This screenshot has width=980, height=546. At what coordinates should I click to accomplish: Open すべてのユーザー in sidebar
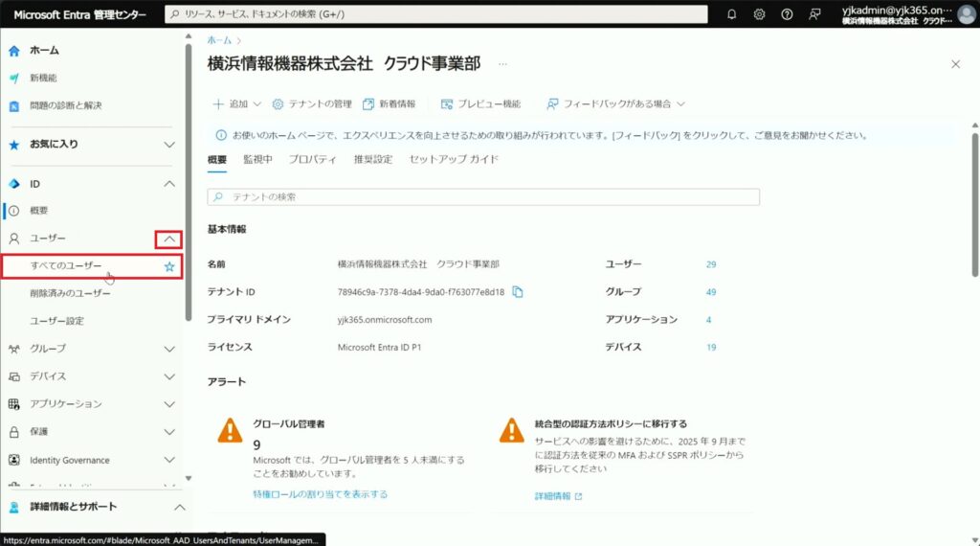(92, 266)
